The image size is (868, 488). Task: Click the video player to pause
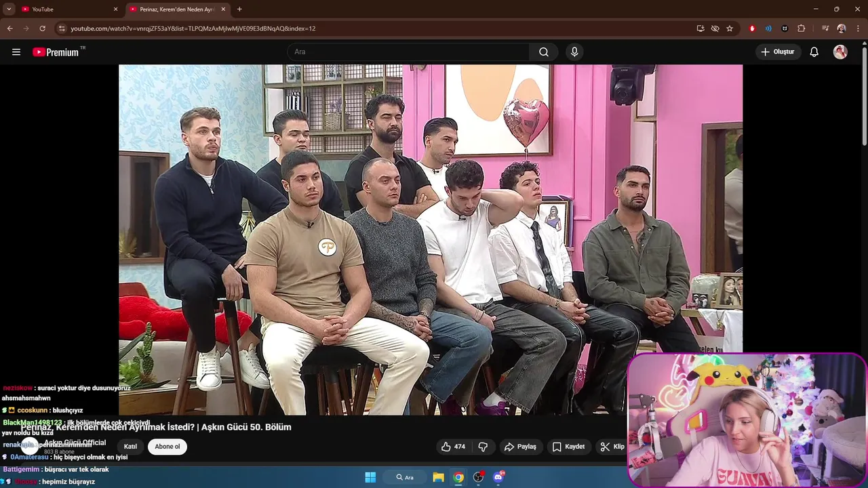[x=431, y=239]
